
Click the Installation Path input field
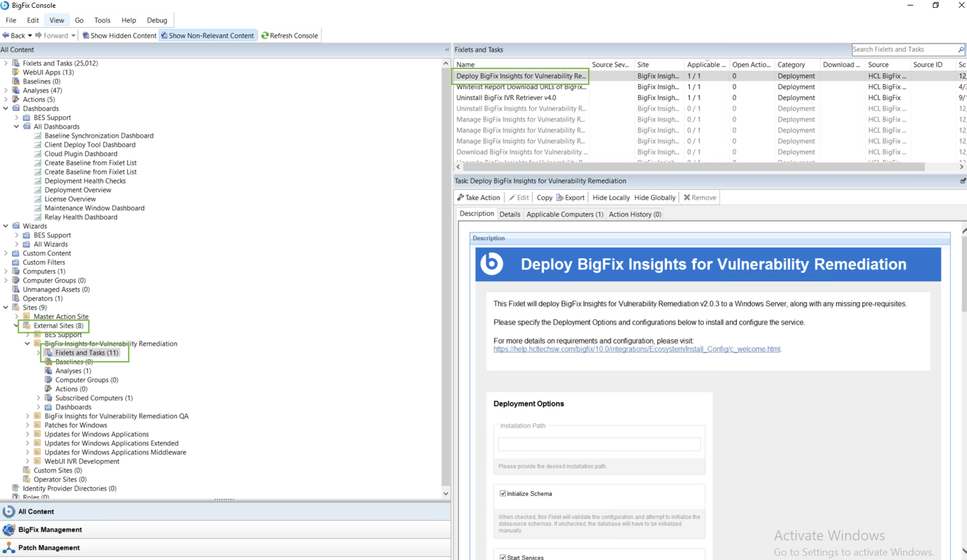coord(599,444)
